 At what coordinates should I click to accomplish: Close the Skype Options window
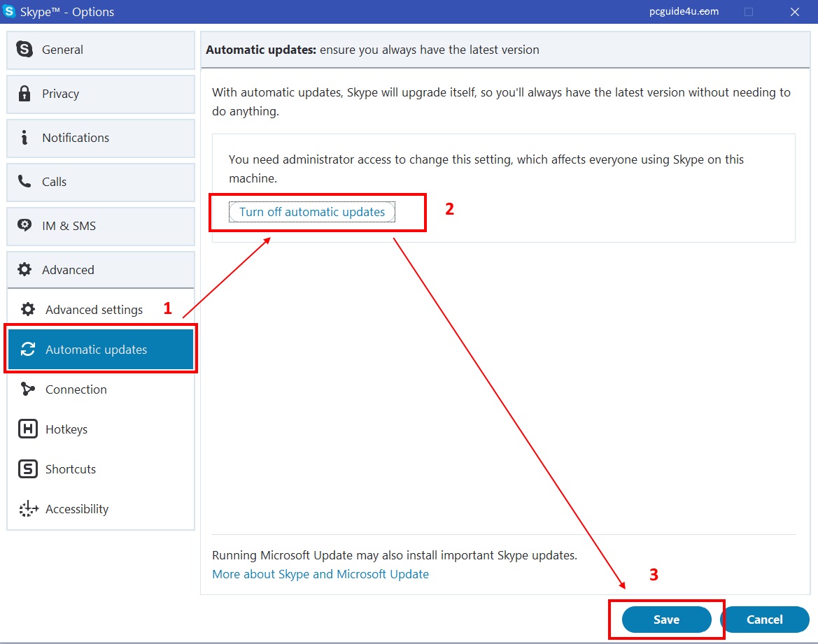[794, 12]
